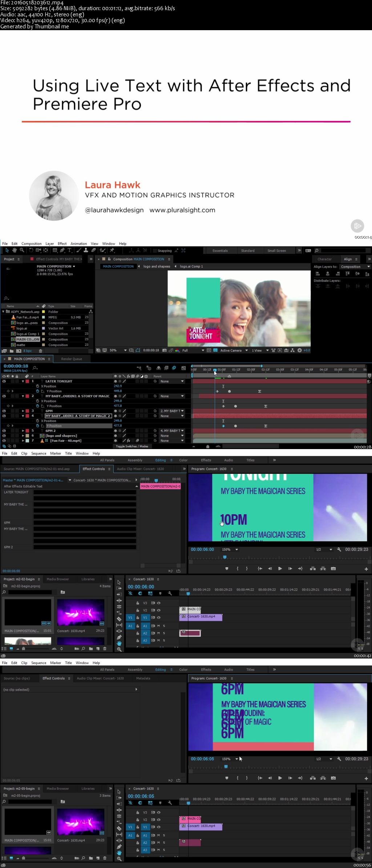Select the Effect Controls tab in the 00:00:42 Premiere frame
The width and height of the screenshot is (372, 868).
[94, 469]
